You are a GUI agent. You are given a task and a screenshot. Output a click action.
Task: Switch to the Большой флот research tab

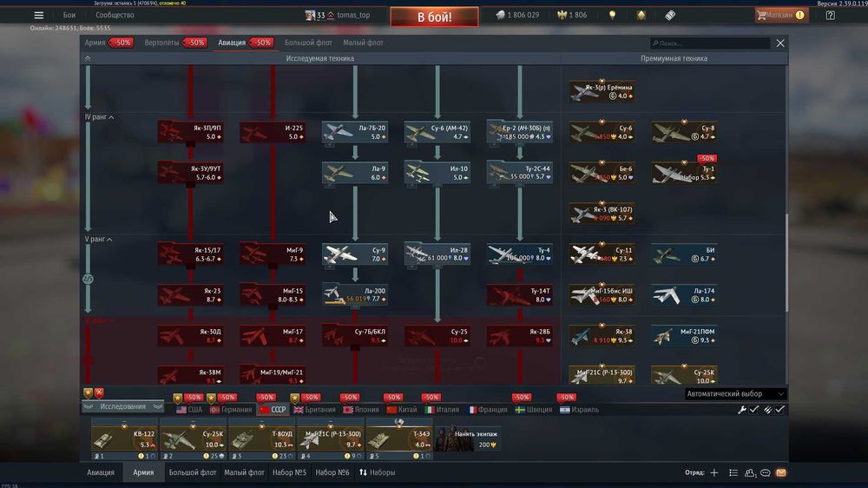tap(308, 43)
